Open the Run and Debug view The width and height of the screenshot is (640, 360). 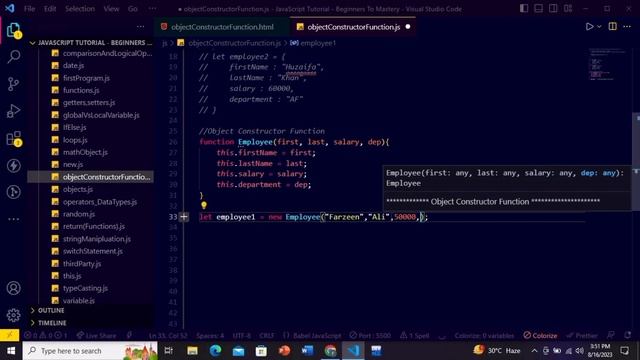point(13,111)
